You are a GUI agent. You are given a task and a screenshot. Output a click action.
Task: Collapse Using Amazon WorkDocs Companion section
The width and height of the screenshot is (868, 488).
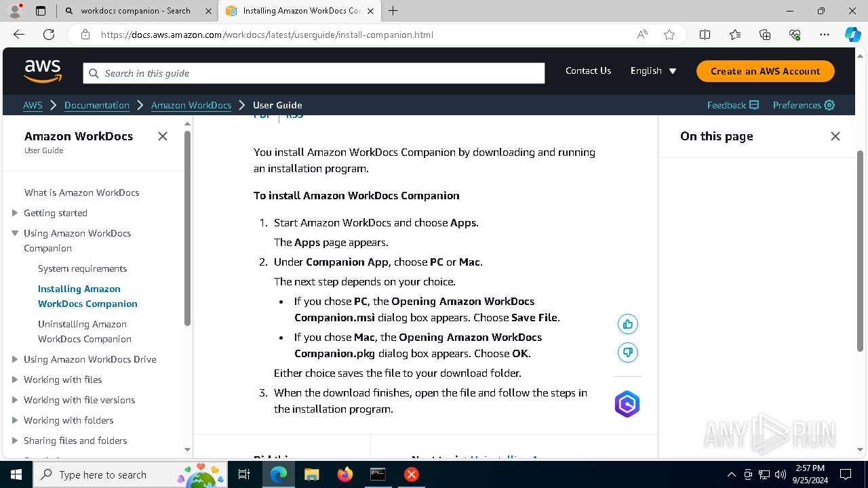pyautogui.click(x=15, y=233)
